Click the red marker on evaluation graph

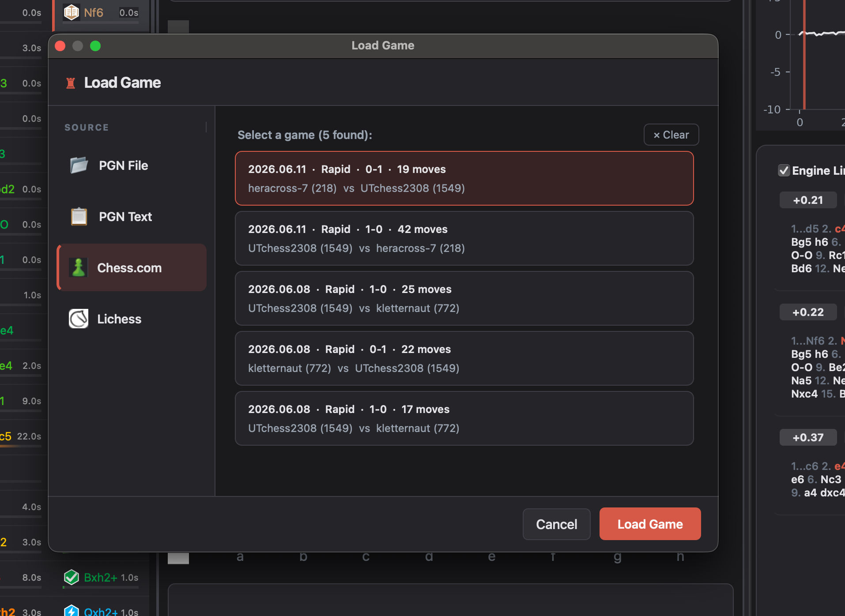click(x=804, y=55)
